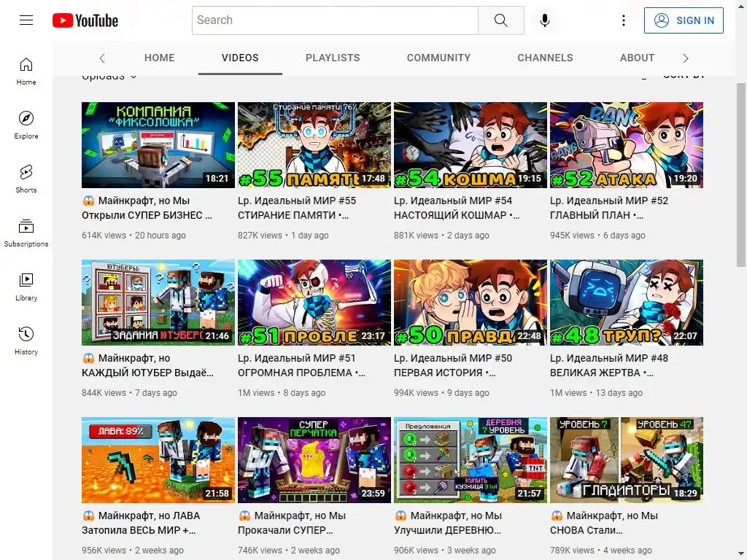
Task: Open title 'Майнкрафт, но КАЖДЫЙ ЮТУБЕР Выдаё...'
Action: coord(147,365)
